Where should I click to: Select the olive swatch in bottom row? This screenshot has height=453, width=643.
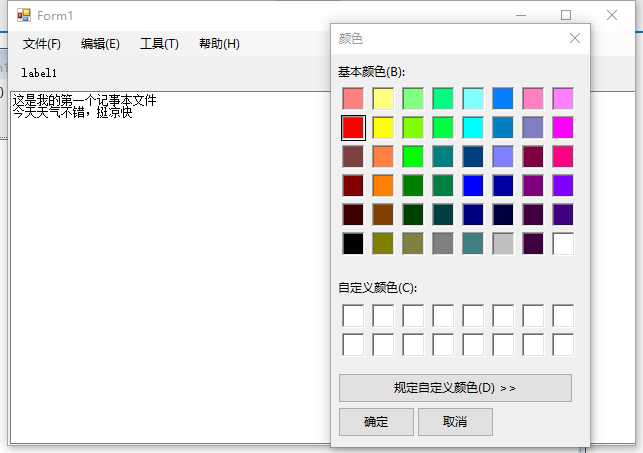click(383, 244)
